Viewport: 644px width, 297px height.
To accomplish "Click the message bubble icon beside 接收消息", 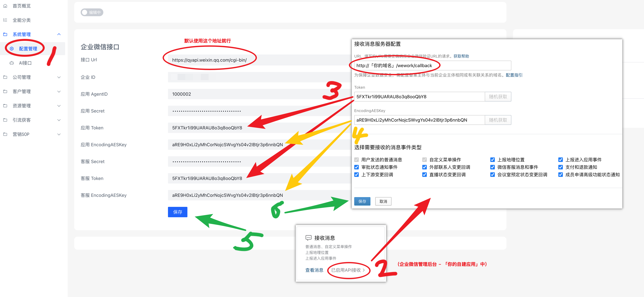I will (x=309, y=238).
